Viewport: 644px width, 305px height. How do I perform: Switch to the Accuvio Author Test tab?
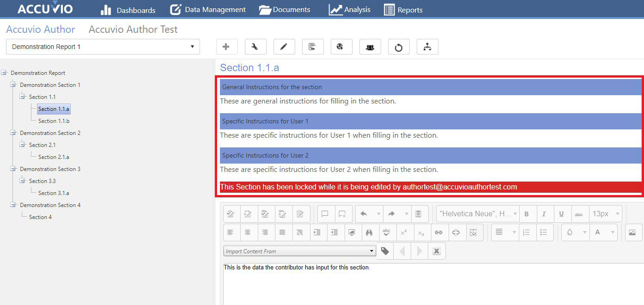(x=133, y=30)
